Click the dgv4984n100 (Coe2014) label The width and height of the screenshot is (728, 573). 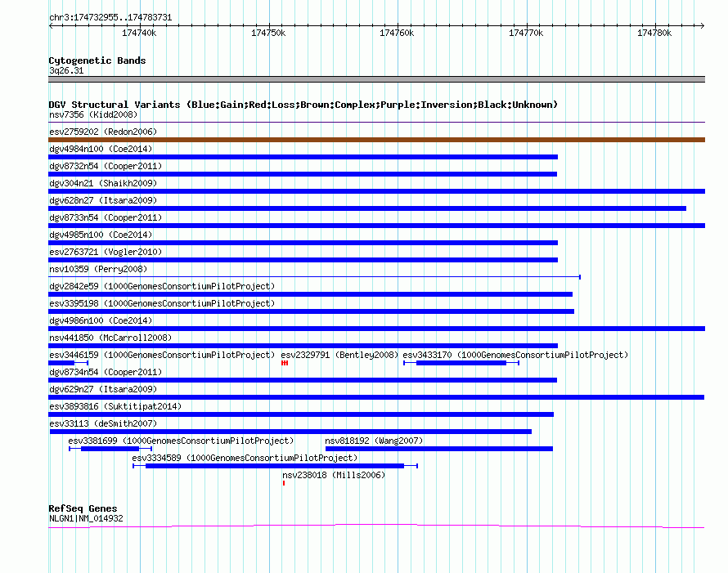coord(101,149)
